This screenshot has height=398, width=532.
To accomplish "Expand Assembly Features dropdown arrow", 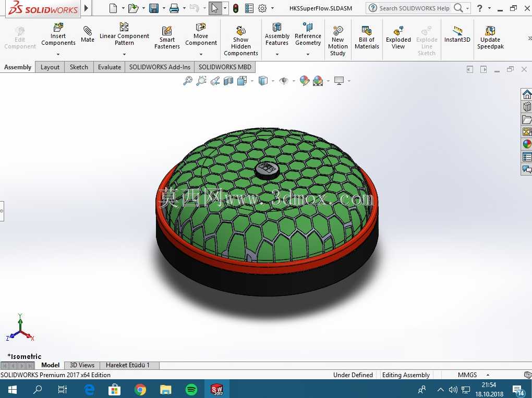I will [x=277, y=54].
